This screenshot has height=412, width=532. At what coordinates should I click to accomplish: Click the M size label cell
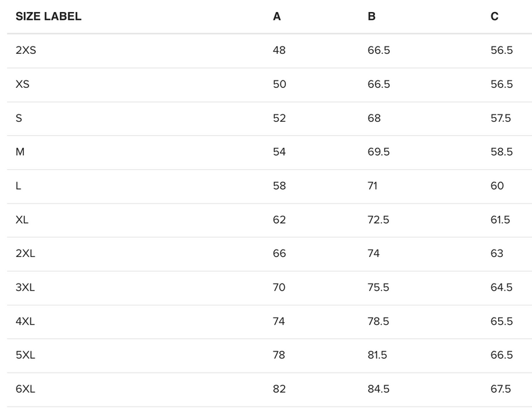[x=20, y=152]
